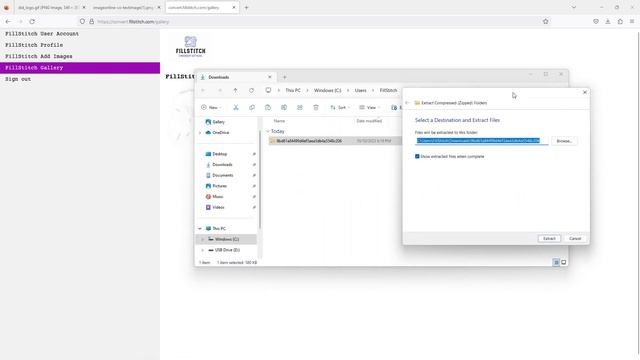Open Downloads in Explorer quick access

click(x=219, y=164)
